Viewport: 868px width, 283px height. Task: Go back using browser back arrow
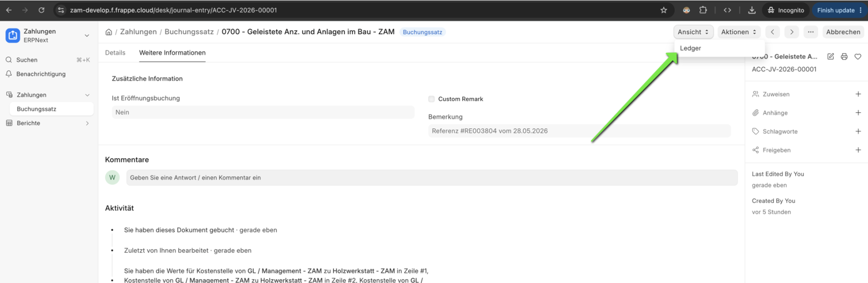[9, 10]
